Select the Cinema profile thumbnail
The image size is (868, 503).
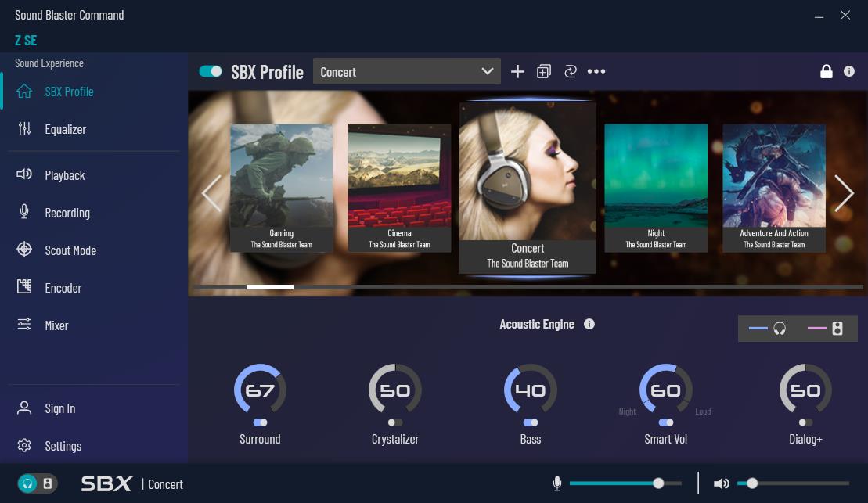(399, 188)
